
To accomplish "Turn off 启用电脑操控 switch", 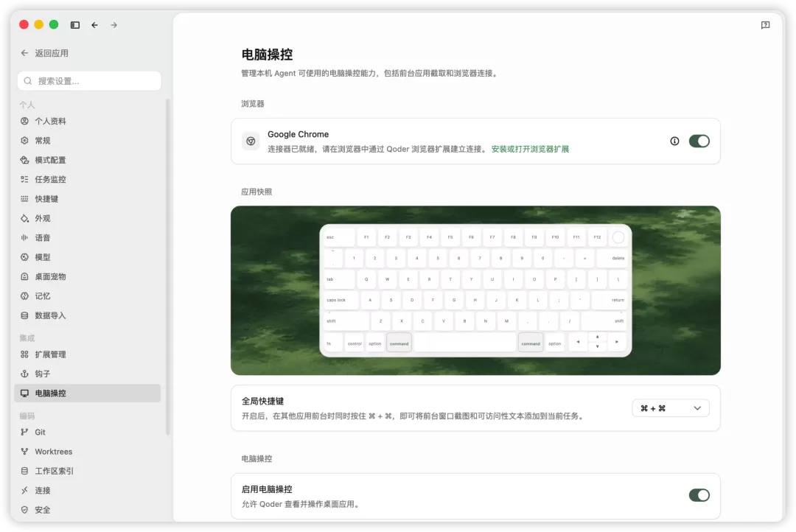I will (x=699, y=495).
